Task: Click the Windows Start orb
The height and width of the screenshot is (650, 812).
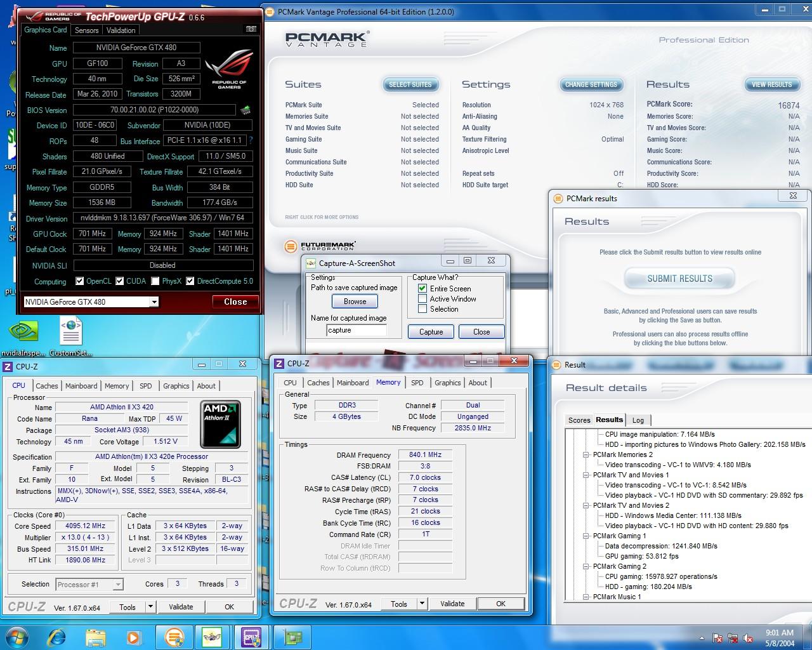Action: pyautogui.click(x=17, y=637)
